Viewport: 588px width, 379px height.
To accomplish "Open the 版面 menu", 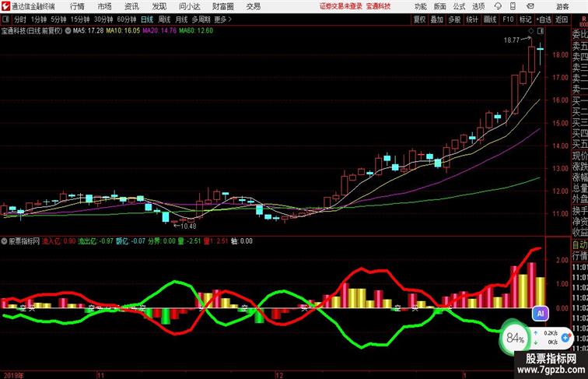I will pos(440,6).
